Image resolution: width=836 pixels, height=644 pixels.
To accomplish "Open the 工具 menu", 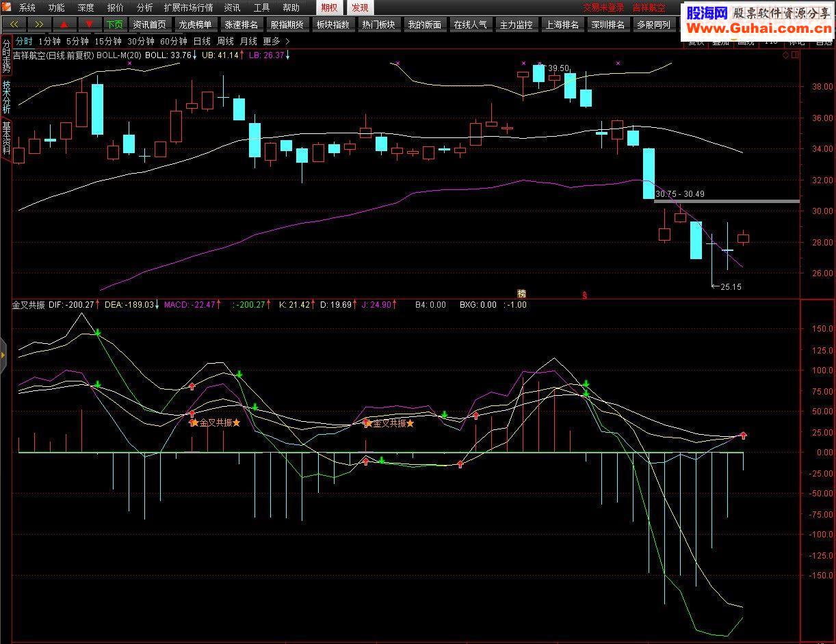I will click(261, 8).
